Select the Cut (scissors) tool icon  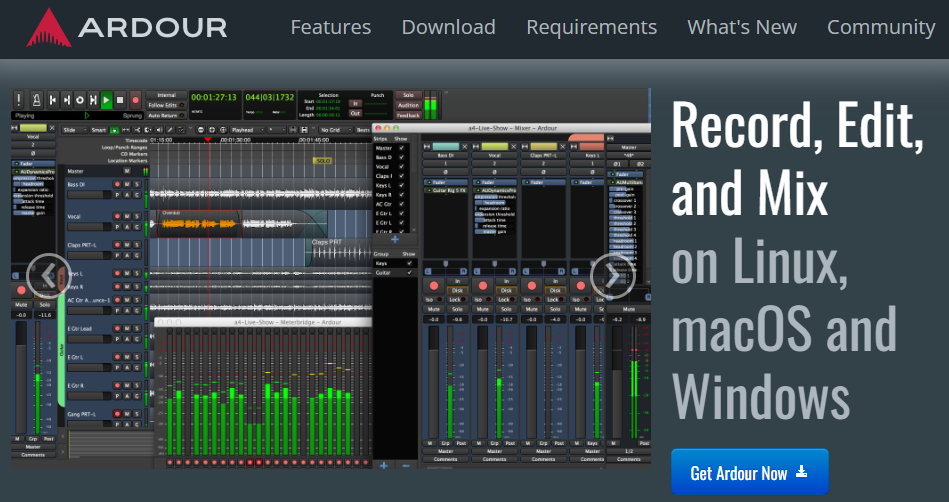[x=137, y=130]
